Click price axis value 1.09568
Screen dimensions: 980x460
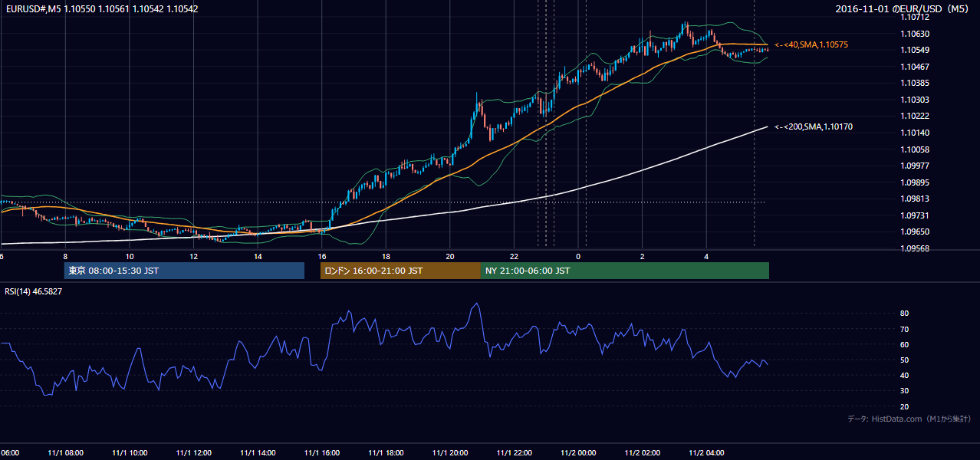(x=915, y=248)
